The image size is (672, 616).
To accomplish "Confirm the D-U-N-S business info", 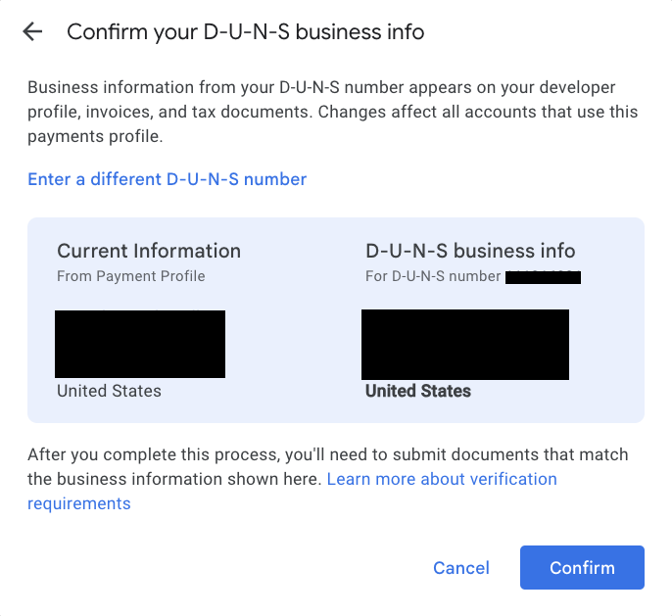I will coord(582,568).
